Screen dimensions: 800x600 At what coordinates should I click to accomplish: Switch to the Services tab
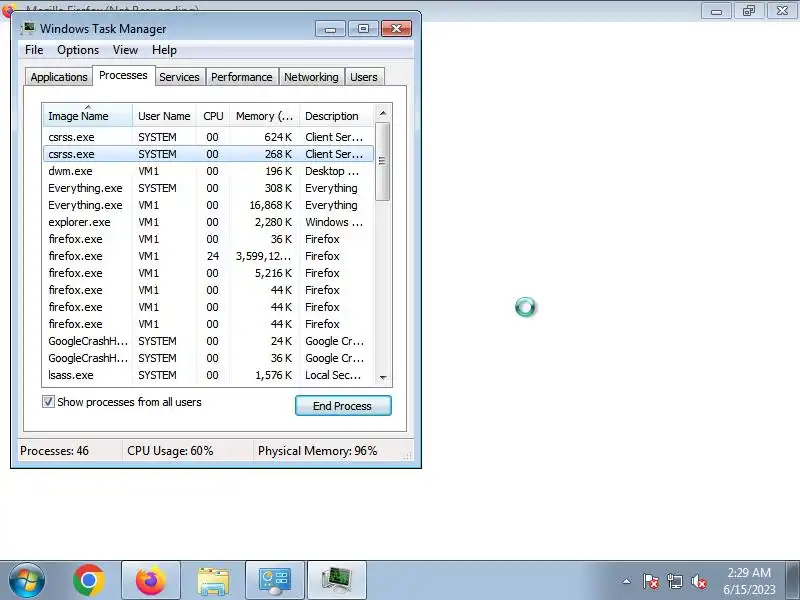click(179, 77)
